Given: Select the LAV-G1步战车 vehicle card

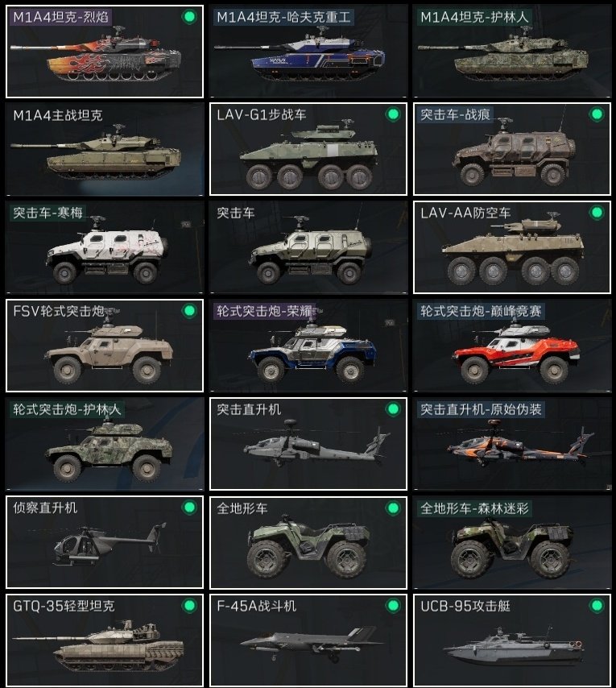Looking at the screenshot, I should [x=308, y=149].
